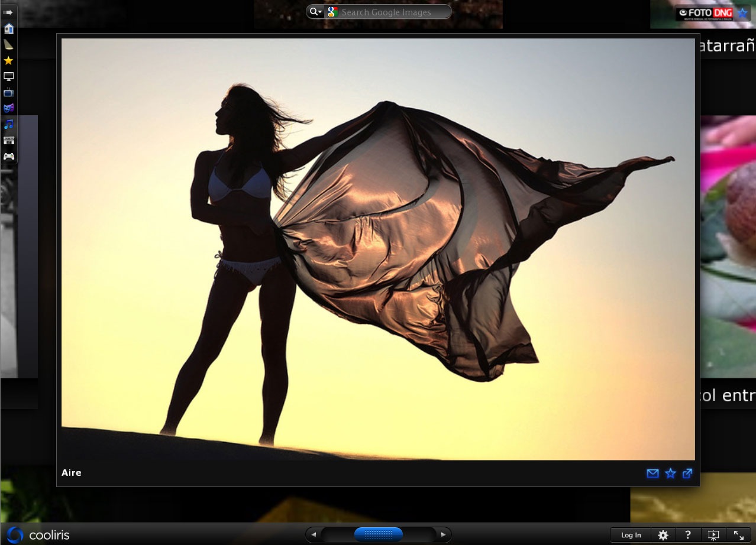The image size is (756, 545).
Task: Open the Home channel in sidebar
Action: pyautogui.click(x=9, y=28)
